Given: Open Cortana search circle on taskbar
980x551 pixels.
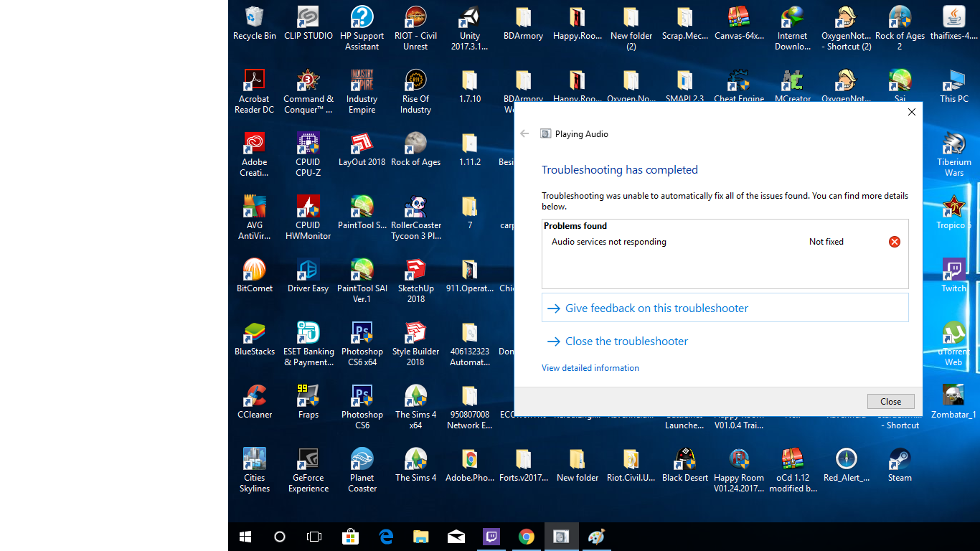Looking at the screenshot, I should pyautogui.click(x=280, y=537).
